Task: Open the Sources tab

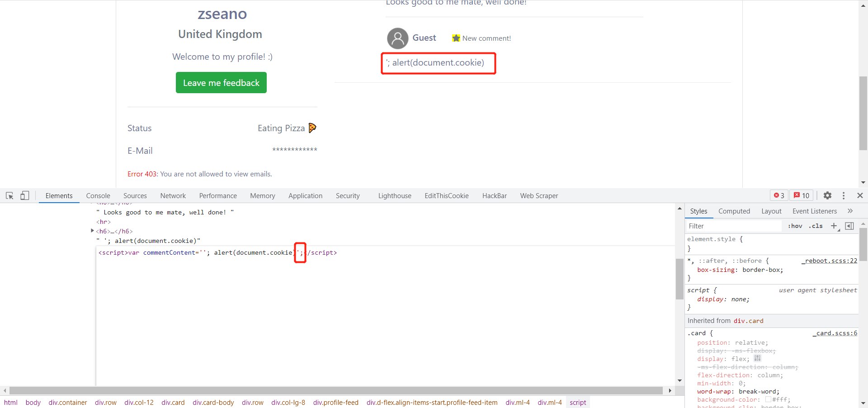Action: (x=135, y=196)
